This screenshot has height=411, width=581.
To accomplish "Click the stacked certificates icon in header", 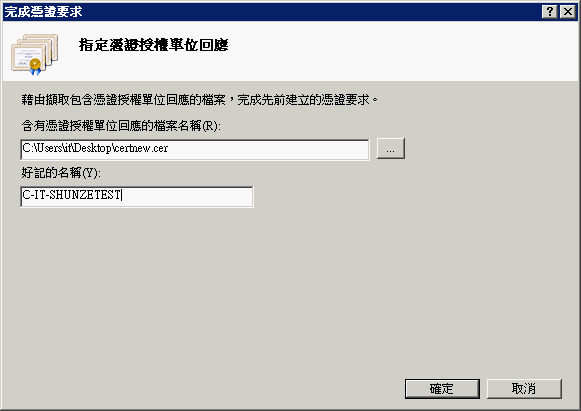I will (34, 54).
